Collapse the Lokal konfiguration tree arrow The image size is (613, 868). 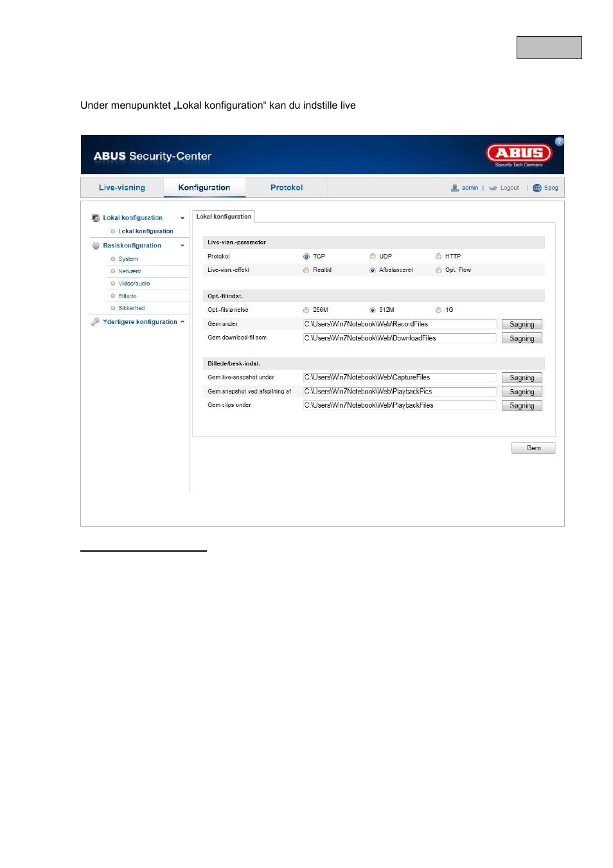182,218
